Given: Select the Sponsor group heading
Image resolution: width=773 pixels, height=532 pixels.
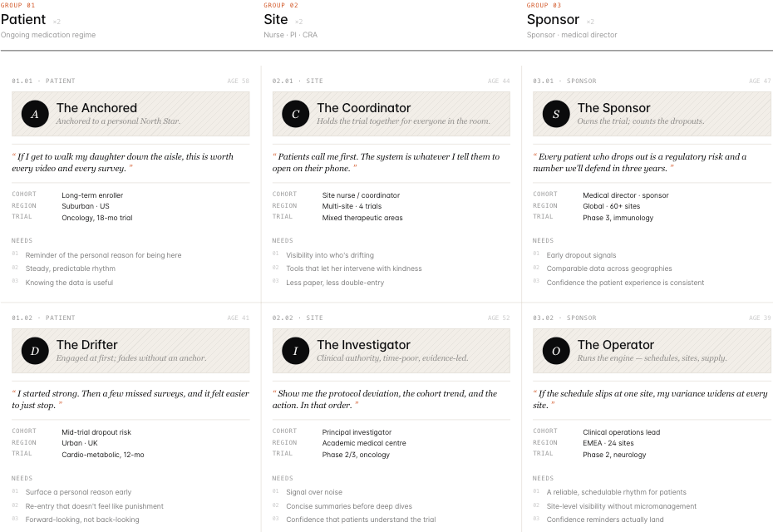Looking at the screenshot, I should click(x=553, y=20).
